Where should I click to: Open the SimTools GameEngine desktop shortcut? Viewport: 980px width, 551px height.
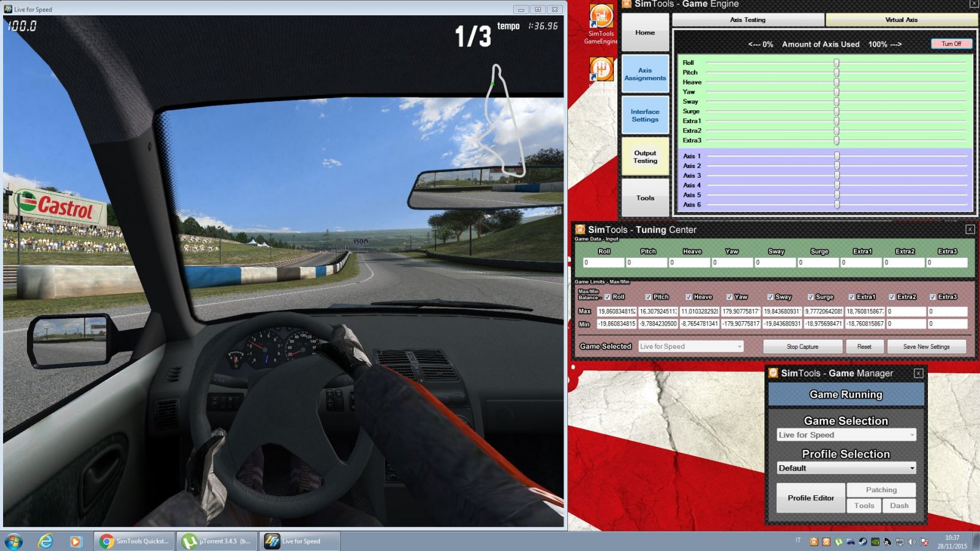[601, 25]
